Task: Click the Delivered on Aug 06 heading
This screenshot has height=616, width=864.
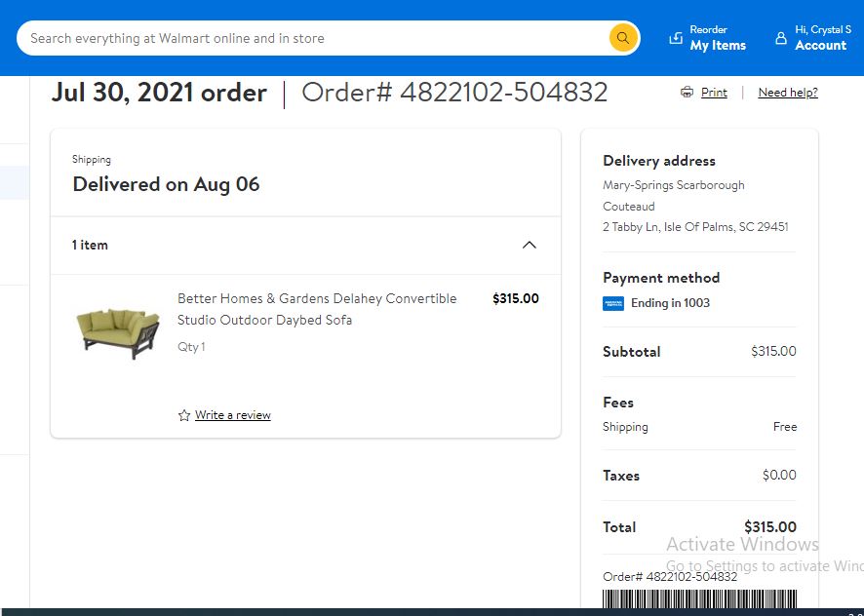Action: pyautogui.click(x=166, y=184)
